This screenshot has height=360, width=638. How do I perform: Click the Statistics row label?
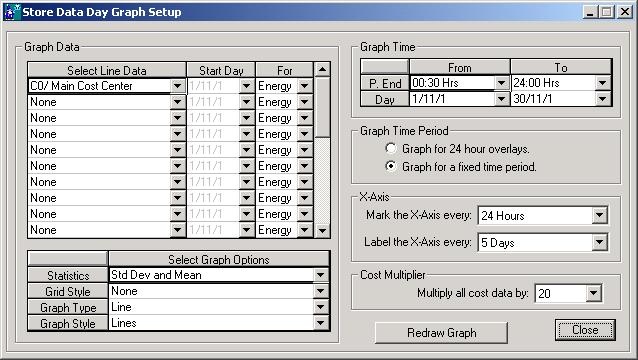click(68, 275)
